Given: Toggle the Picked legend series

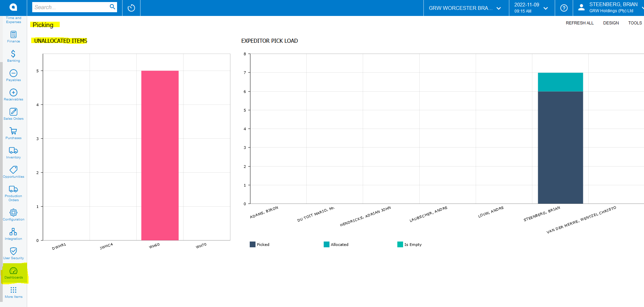Looking at the screenshot, I should pyautogui.click(x=260, y=245).
